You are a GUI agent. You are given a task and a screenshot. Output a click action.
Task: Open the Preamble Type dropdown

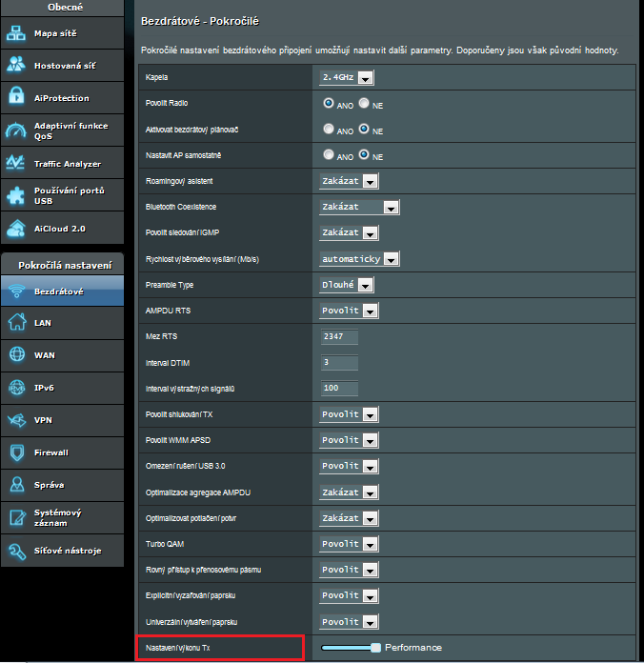(x=347, y=285)
